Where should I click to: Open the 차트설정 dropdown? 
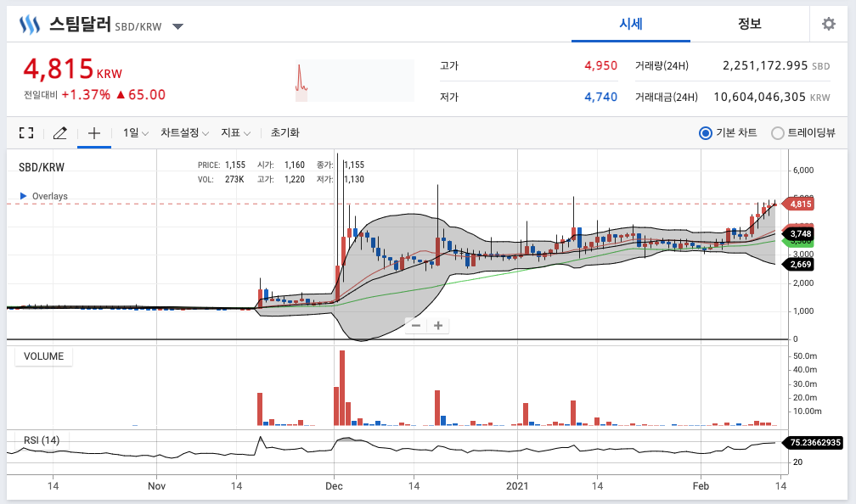click(184, 132)
